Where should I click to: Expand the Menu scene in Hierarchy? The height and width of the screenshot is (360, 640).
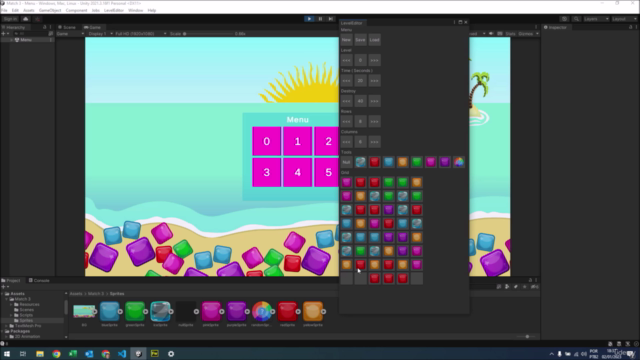point(11,40)
